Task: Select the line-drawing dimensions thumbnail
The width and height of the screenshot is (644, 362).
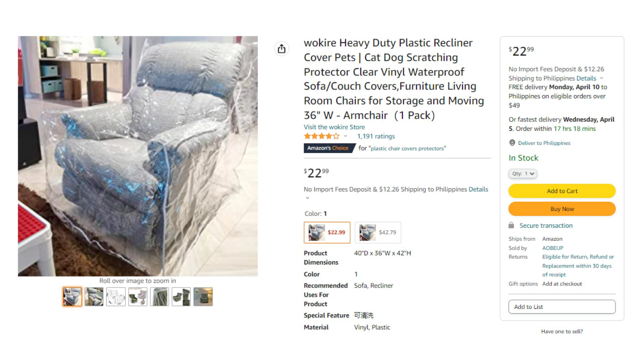Action: click(116, 297)
